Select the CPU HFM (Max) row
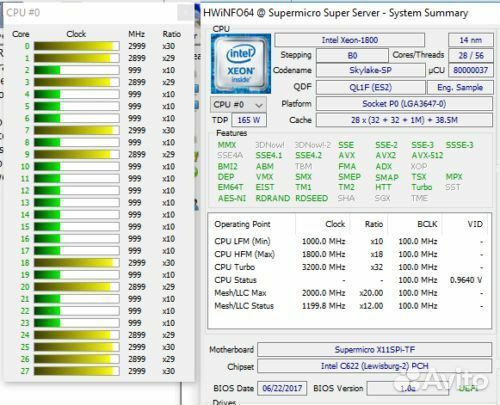 [x=349, y=254]
